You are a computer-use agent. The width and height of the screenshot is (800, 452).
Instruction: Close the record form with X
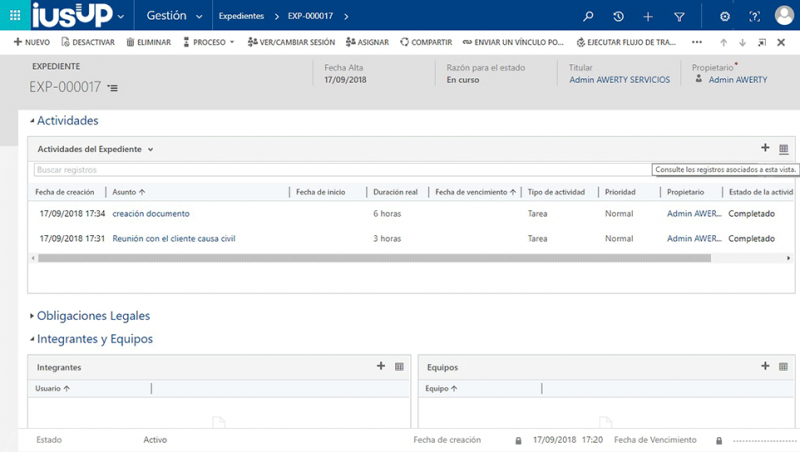pyautogui.click(x=781, y=43)
